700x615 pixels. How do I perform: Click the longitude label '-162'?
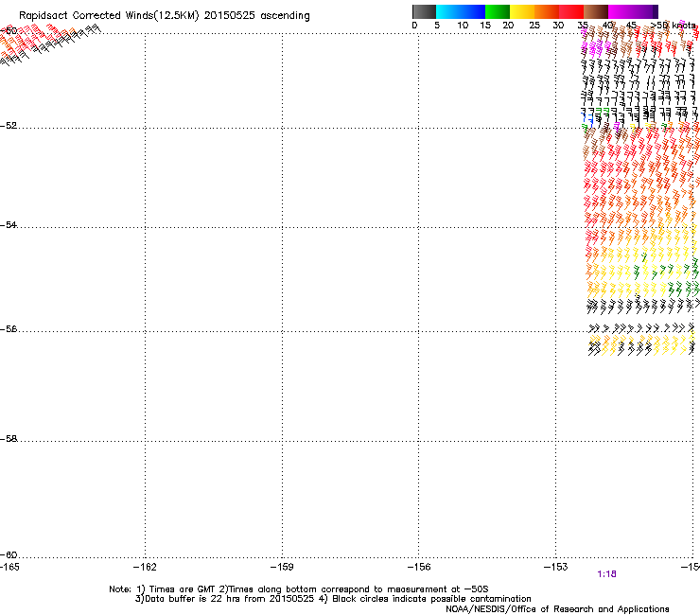coord(145,567)
